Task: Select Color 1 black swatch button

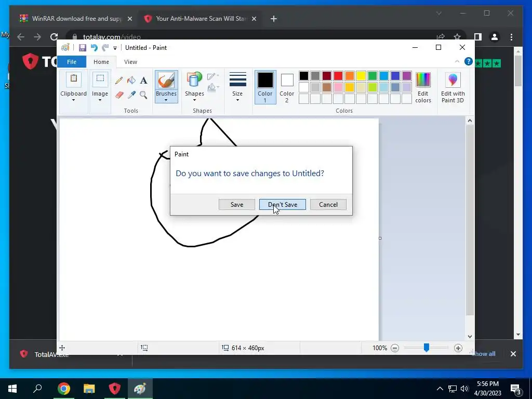Action: (265, 87)
